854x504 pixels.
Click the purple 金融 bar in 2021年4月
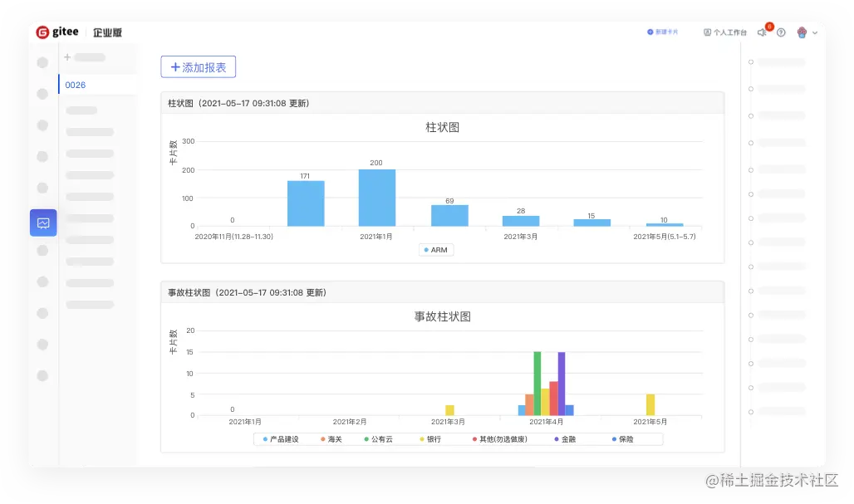click(x=562, y=384)
